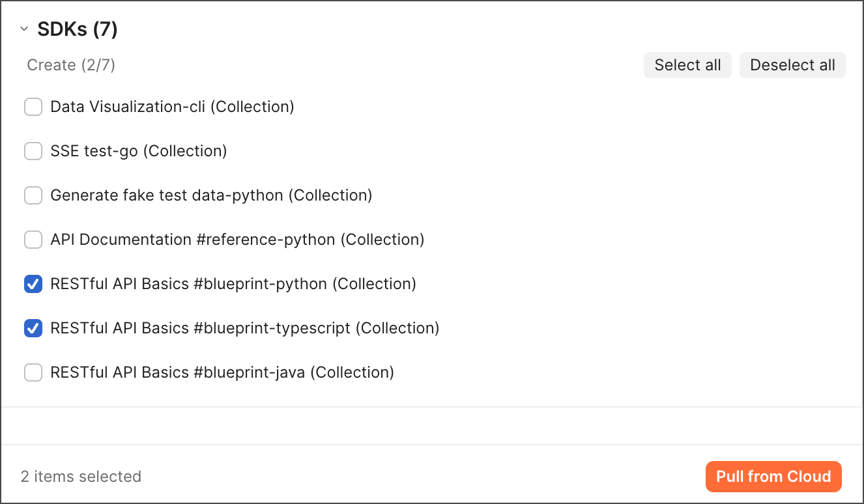The width and height of the screenshot is (864, 504).
Task: Tick the RESTful API Basics #blueprint-java checkbox
Action: [x=33, y=372]
